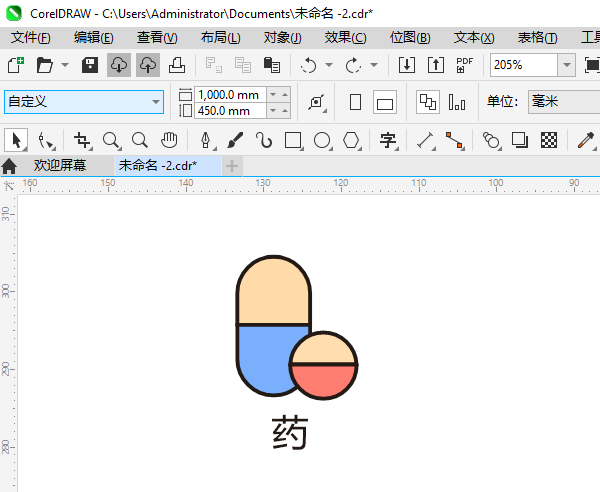This screenshot has height=492, width=600.
Task: Decrease page height with down stepper
Action: coord(273,111)
